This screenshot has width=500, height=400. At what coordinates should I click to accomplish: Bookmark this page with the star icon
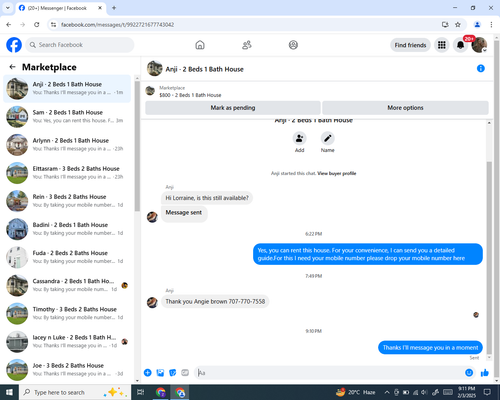click(x=458, y=25)
